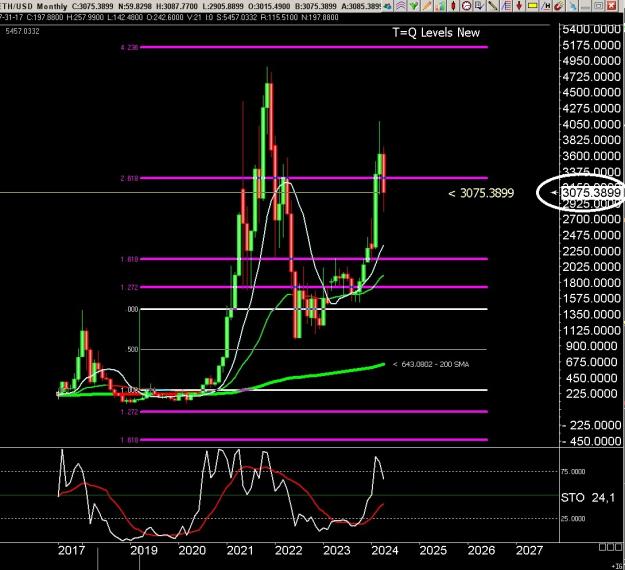Image resolution: width=625 pixels, height=570 pixels.
Task: Select the upper 1.618 Fibonacci level label
Action: tap(130, 259)
